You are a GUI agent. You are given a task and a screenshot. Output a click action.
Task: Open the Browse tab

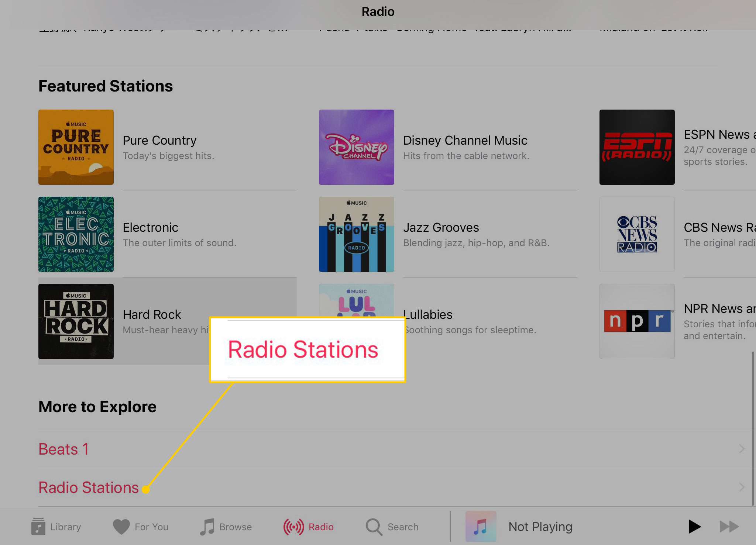pyautogui.click(x=226, y=527)
